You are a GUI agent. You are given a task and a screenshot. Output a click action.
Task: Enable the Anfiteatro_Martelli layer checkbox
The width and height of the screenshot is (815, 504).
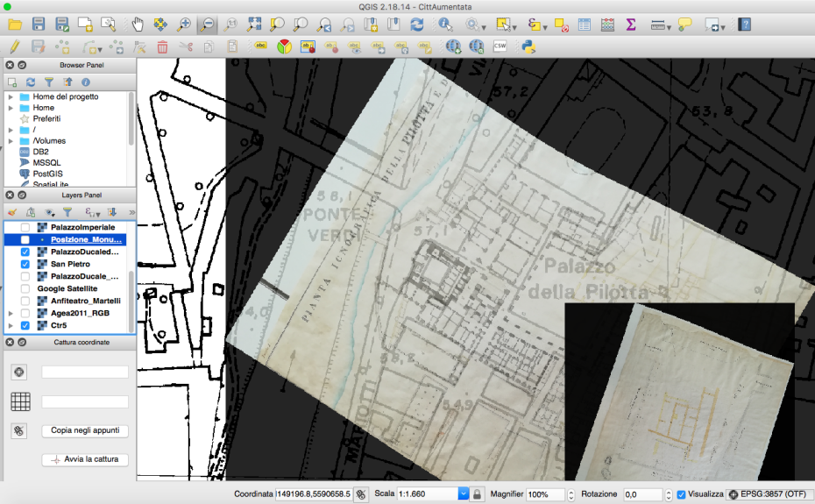point(25,301)
